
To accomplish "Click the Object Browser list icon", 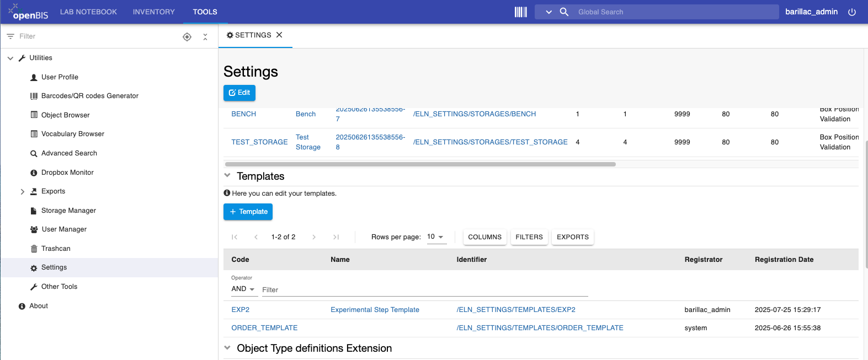I will pyautogui.click(x=34, y=115).
